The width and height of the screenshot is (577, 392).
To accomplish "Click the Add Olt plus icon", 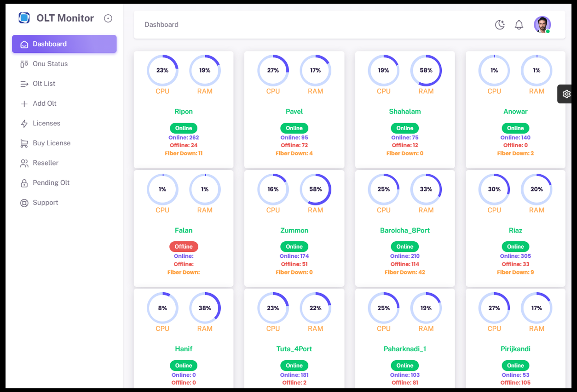I will [x=24, y=103].
